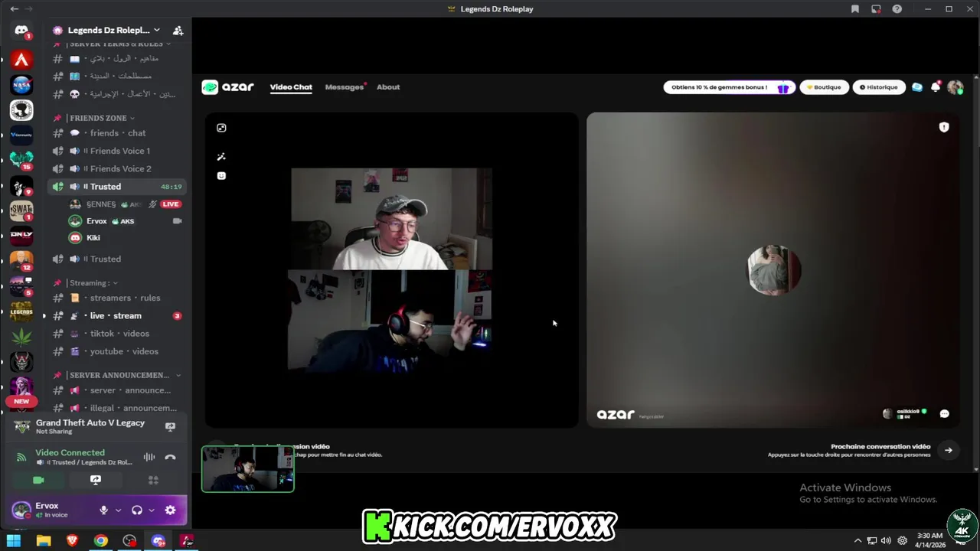The image size is (980, 551).
Task: Open the youtube videos channel
Action: coord(116,351)
